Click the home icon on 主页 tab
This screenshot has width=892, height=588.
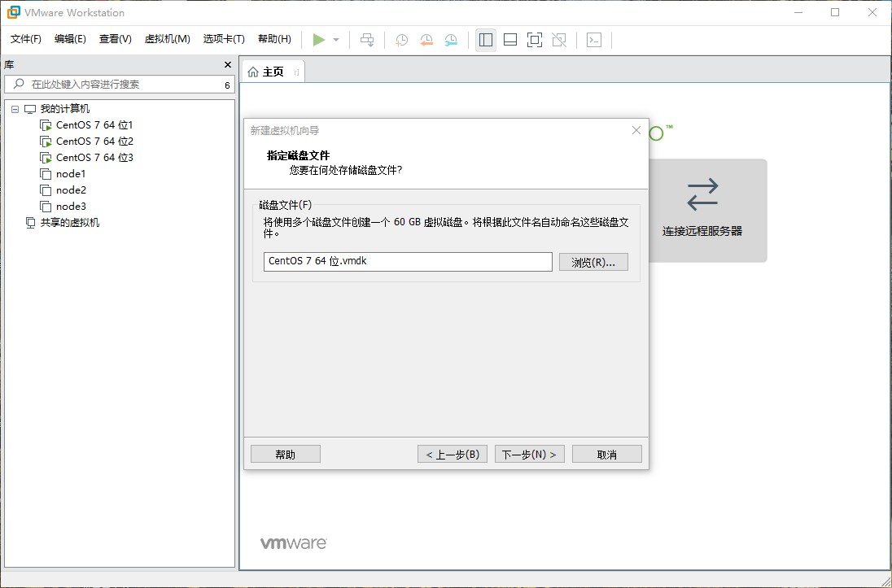coord(253,72)
